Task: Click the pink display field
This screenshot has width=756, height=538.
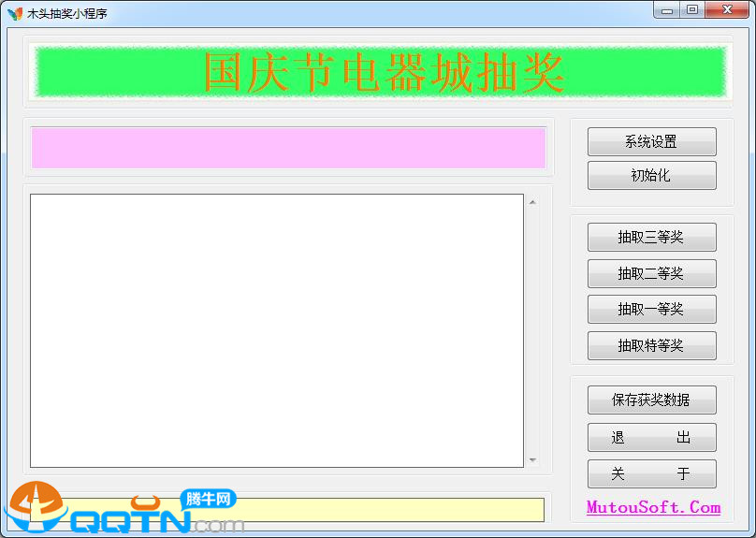Action: (288, 148)
